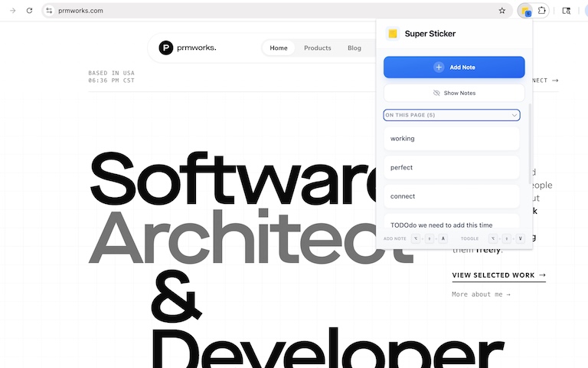This screenshot has height=368, width=588.
Task: Bookmark this page with the star icon
Action: pyautogui.click(x=501, y=11)
